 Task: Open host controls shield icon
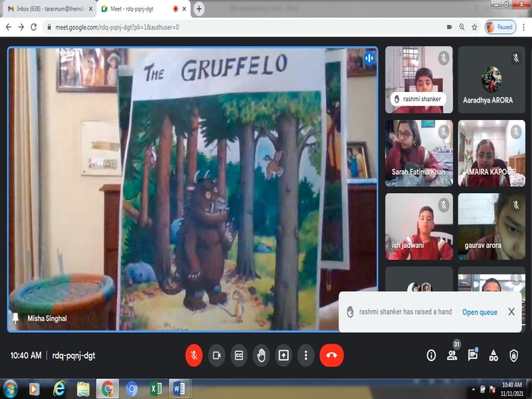point(514,355)
